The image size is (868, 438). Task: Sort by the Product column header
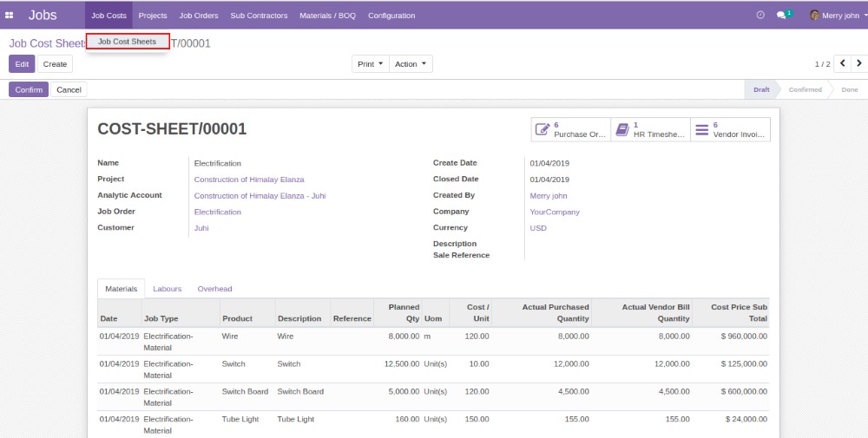click(236, 318)
